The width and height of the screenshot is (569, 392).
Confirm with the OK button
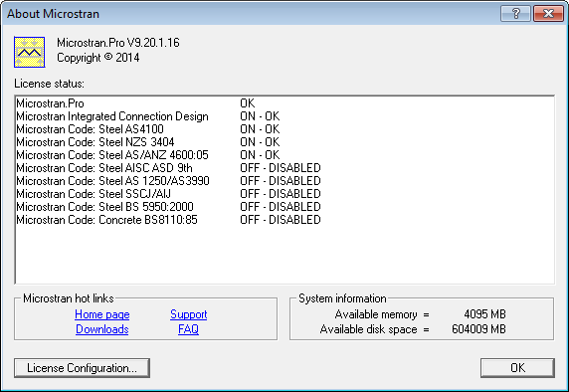point(517,368)
